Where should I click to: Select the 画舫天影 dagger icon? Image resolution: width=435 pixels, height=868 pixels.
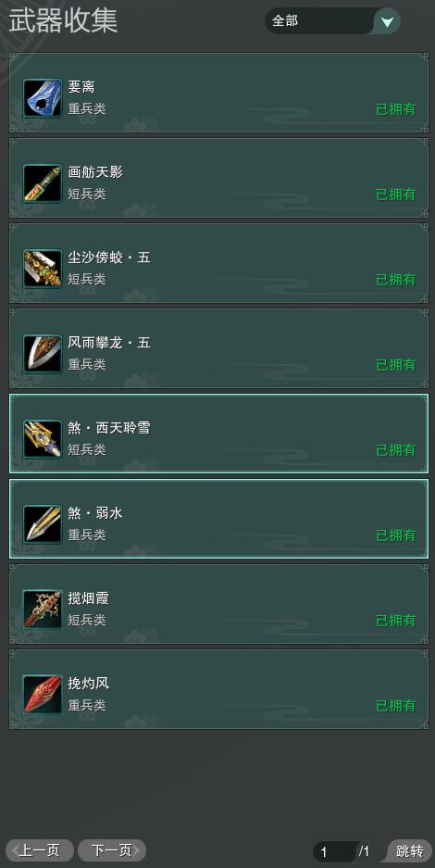click(43, 183)
